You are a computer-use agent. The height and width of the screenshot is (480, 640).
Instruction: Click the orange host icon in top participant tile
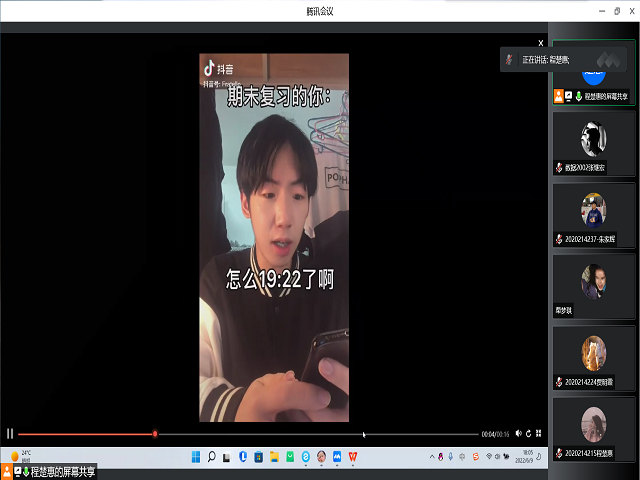558,96
